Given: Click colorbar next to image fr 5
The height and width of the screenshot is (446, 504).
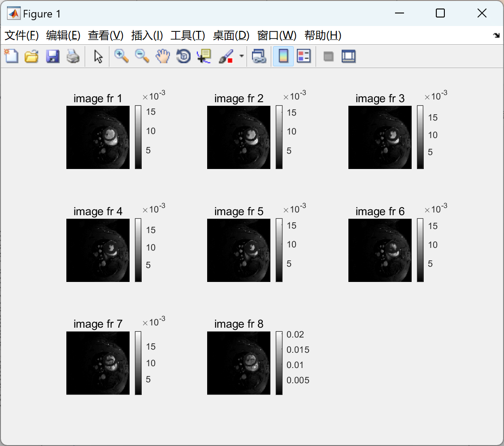Looking at the screenshot, I should (279, 250).
